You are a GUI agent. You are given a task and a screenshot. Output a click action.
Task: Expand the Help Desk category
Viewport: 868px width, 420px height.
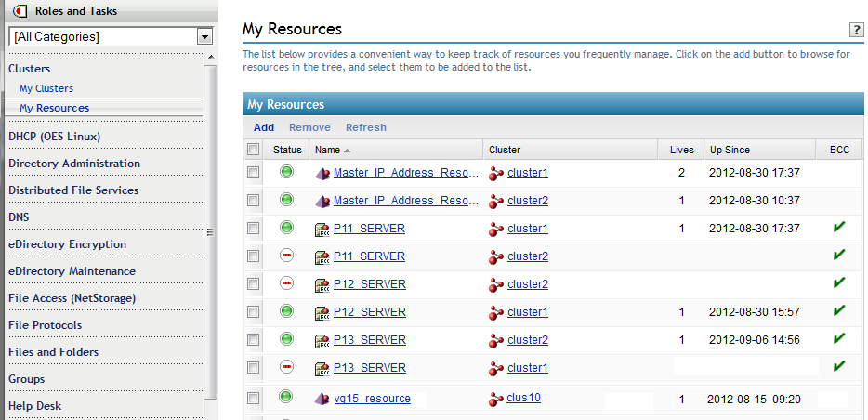pos(35,406)
